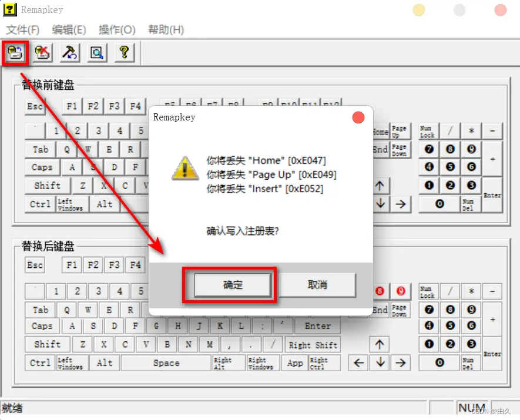Click the magnifier preview toolbar icon
520x420 pixels.
97,53
